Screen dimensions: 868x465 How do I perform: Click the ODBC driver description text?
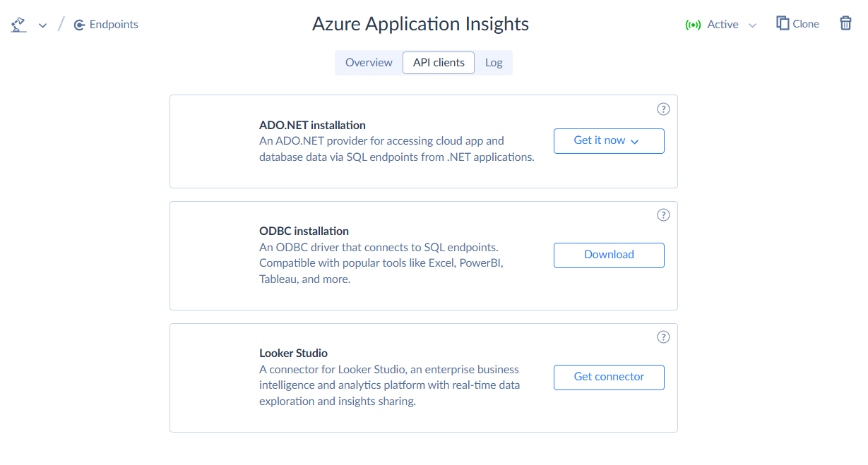click(x=381, y=263)
